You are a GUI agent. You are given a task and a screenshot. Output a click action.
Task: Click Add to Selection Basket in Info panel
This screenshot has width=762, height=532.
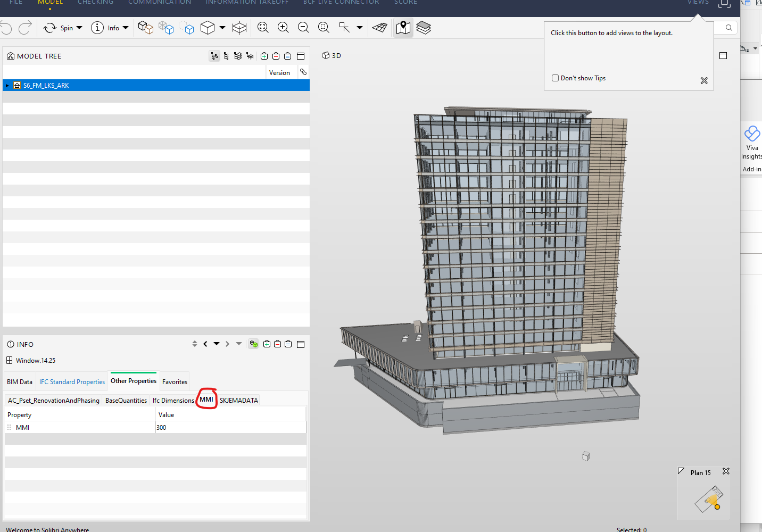[267, 344]
